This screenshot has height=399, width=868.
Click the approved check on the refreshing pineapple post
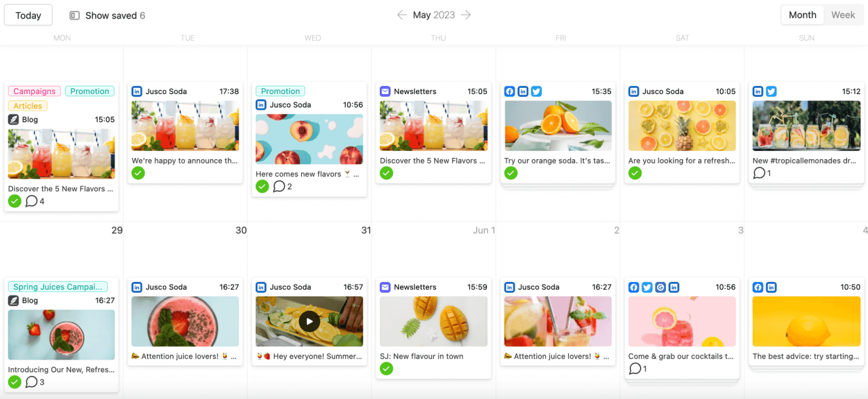(x=635, y=173)
